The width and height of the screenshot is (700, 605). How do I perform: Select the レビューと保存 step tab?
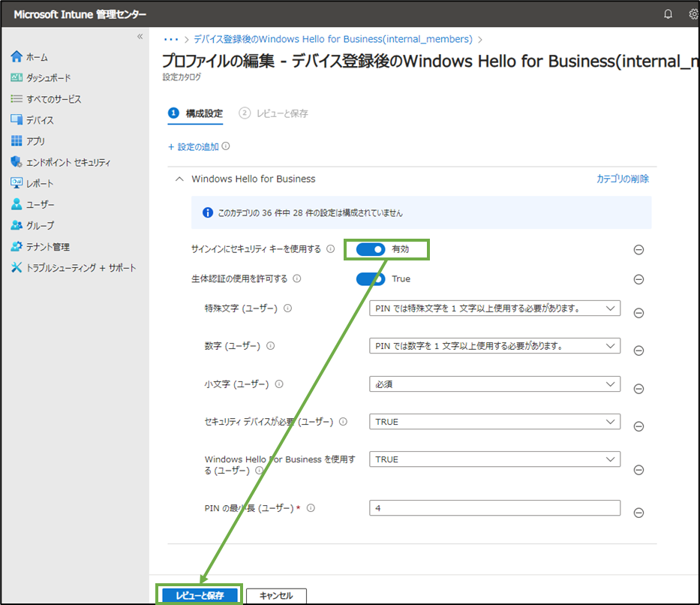point(273,113)
